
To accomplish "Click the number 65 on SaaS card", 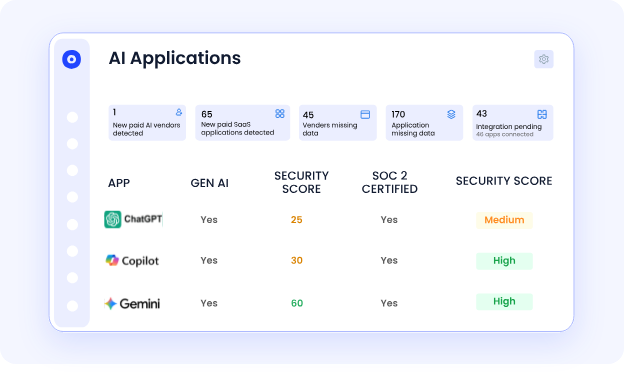I will 207,115.
